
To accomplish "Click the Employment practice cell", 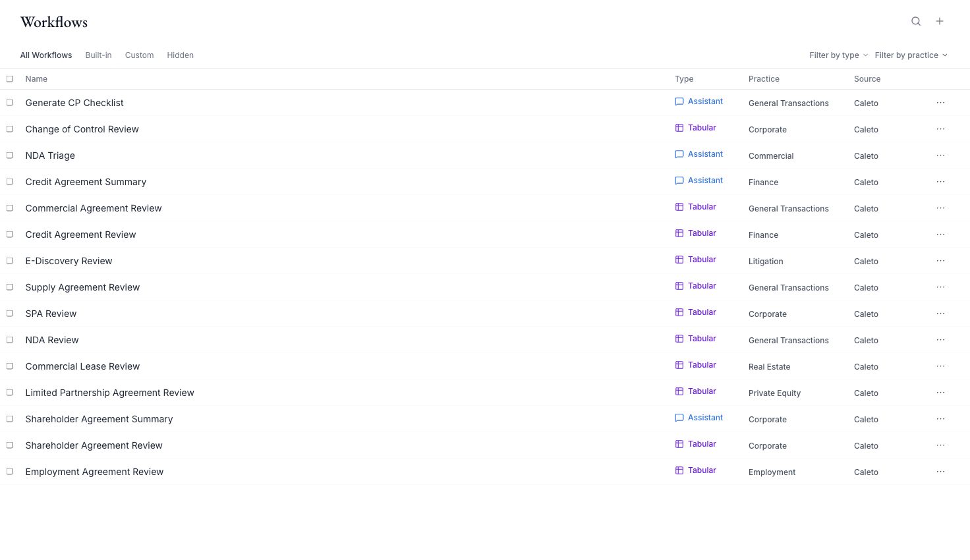I will pos(772,472).
